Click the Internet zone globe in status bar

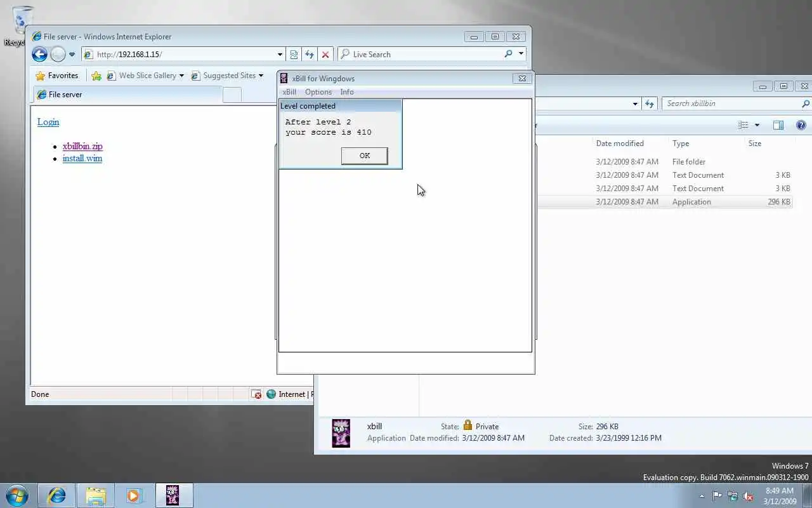click(x=272, y=394)
